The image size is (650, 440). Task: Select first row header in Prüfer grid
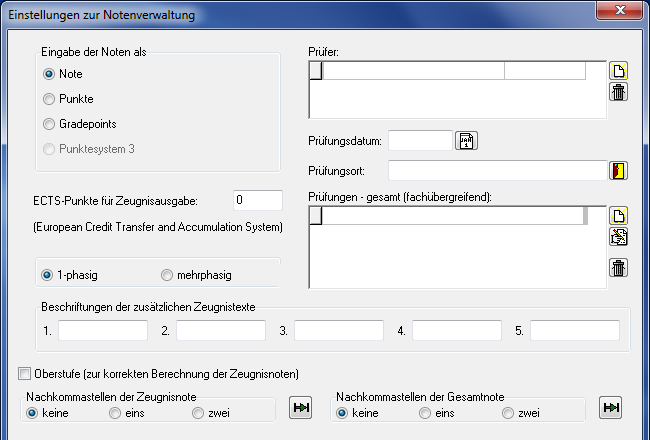316,71
